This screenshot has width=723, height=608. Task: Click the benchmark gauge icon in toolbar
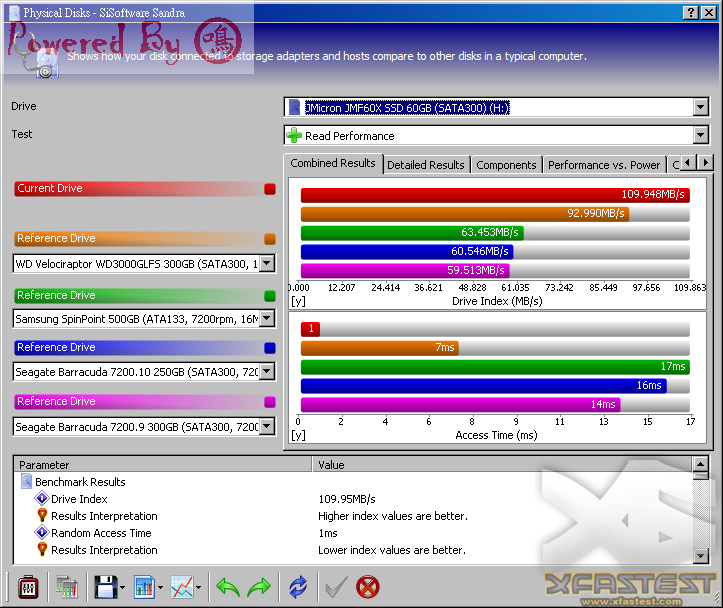28,587
